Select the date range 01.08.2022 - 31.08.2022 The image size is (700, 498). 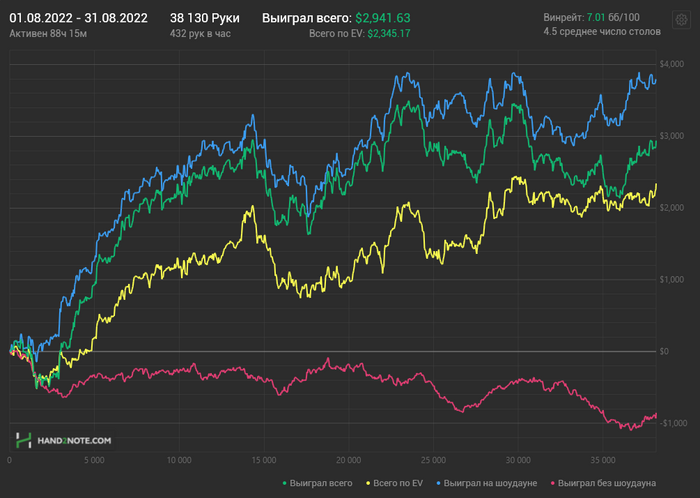[79, 18]
